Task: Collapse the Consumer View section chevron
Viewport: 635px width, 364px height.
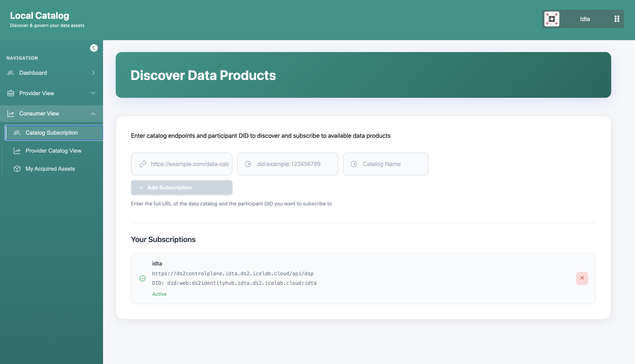Action: click(x=93, y=114)
